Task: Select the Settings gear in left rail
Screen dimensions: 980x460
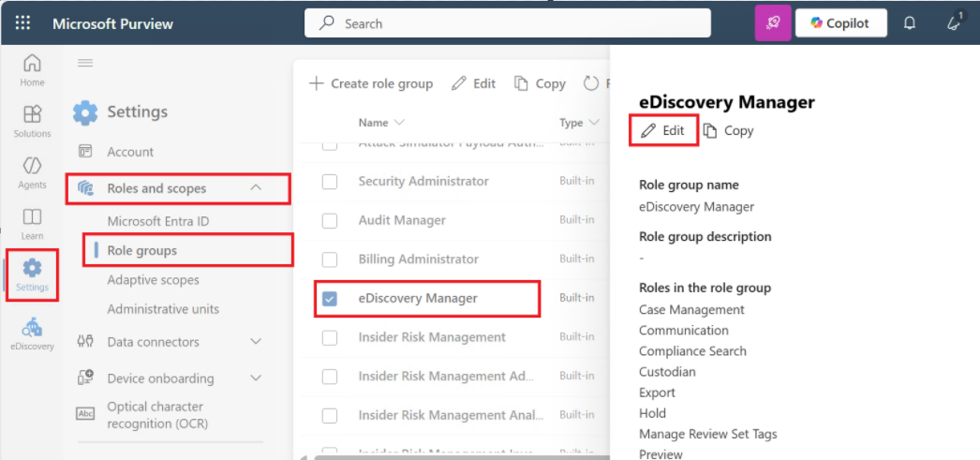Action: pos(32,269)
